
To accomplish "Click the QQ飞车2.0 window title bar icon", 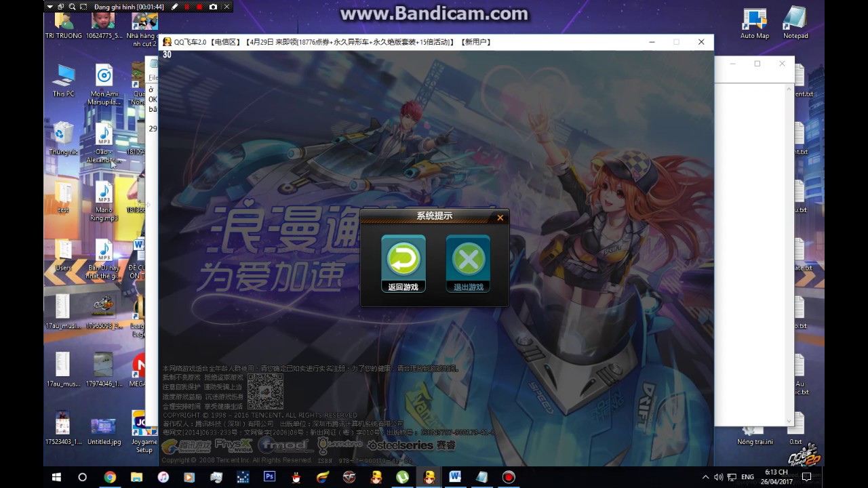I will coord(167,42).
